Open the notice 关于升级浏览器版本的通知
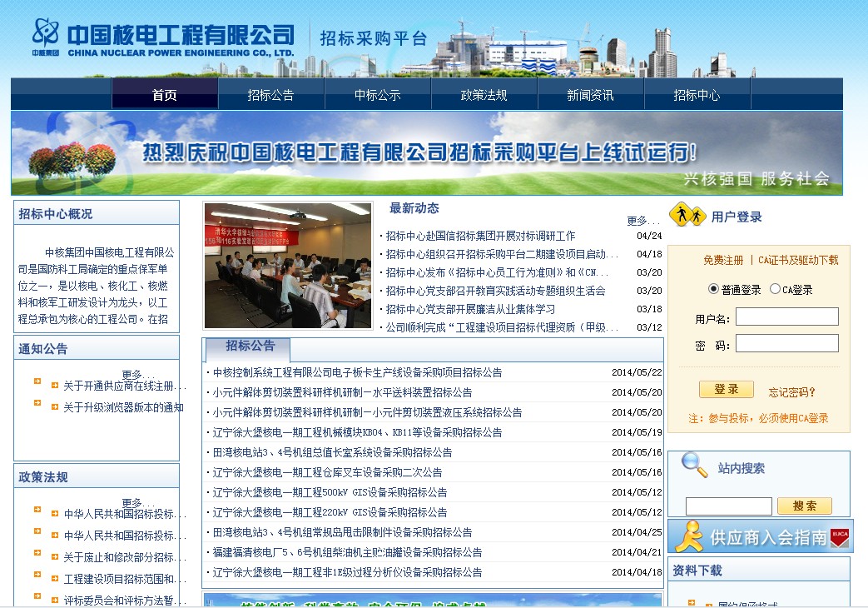 click(x=123, y=407)
